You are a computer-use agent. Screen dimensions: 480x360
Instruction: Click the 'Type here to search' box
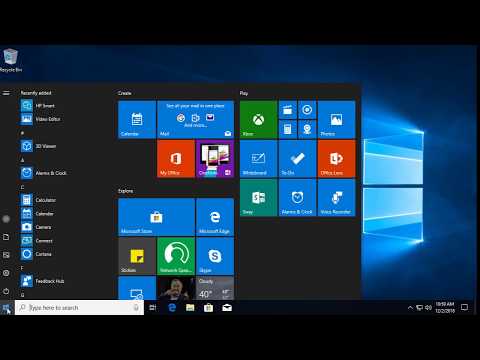79,308
